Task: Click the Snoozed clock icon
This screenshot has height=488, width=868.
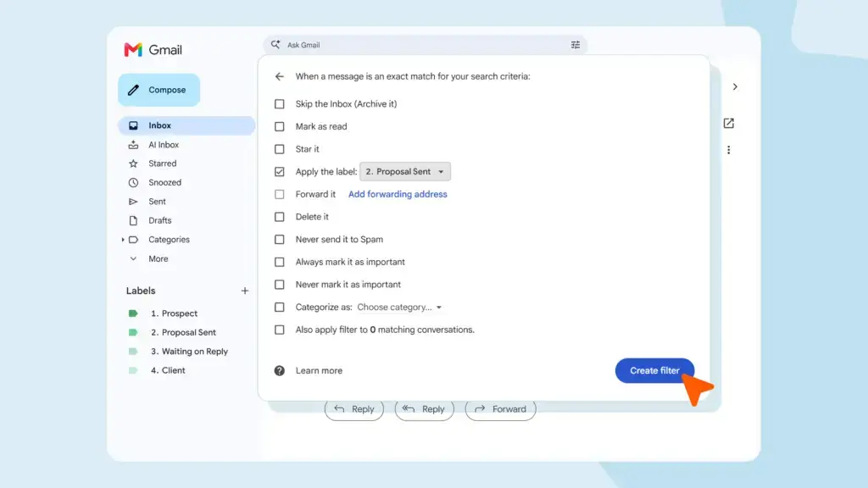Action: coord(133,182)
